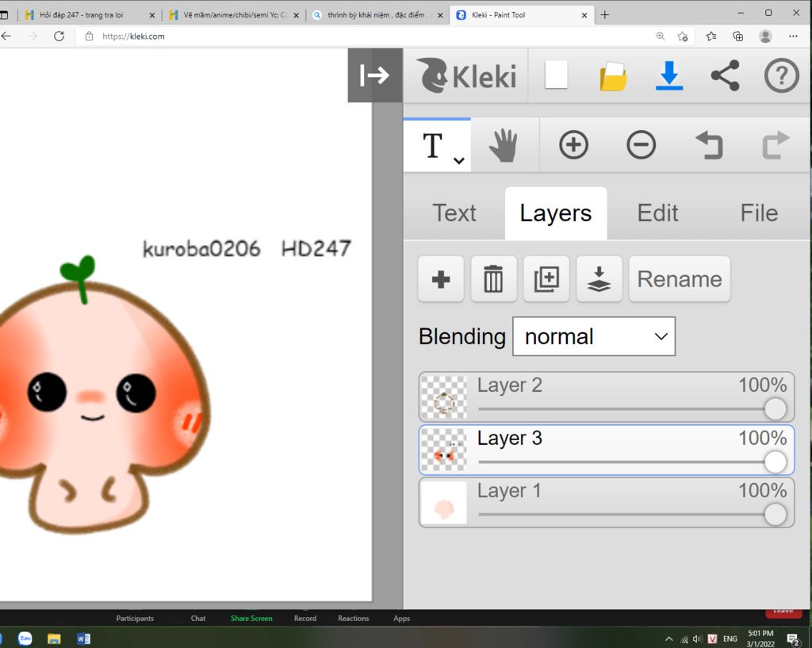The width and height of the screenshot is (812, 648).
Task: Select Layer 1 in the layers list
Action: pyautogui.click(x=607, y=502)
